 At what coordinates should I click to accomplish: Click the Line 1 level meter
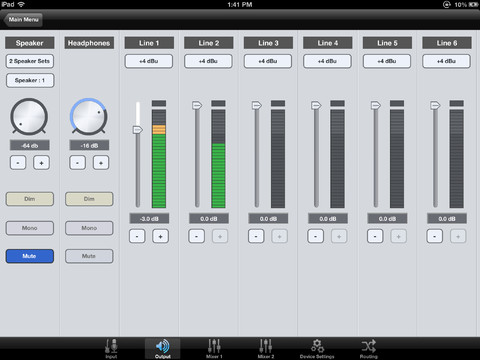pyautogui.click(x=159, y=154)
